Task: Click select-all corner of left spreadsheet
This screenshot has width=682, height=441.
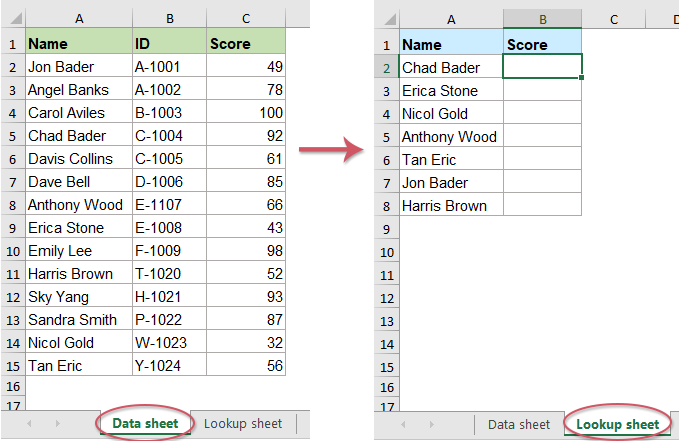Action: coord(11,19)
